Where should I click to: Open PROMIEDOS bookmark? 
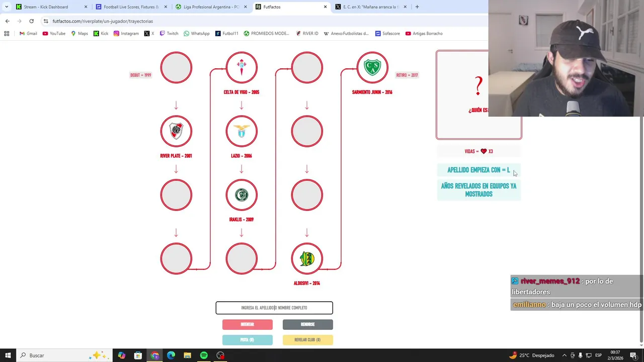[266, 34]
